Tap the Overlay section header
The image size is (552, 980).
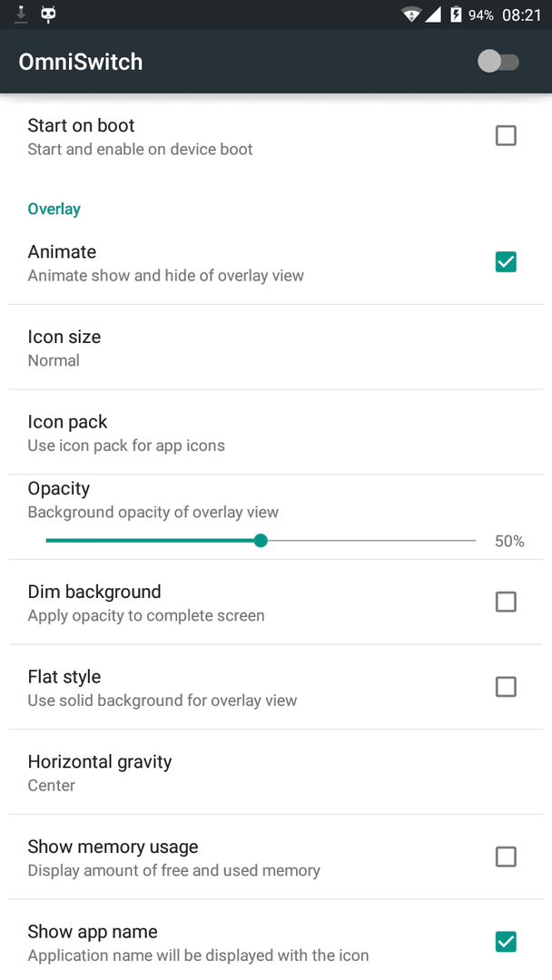pos(54,209)
